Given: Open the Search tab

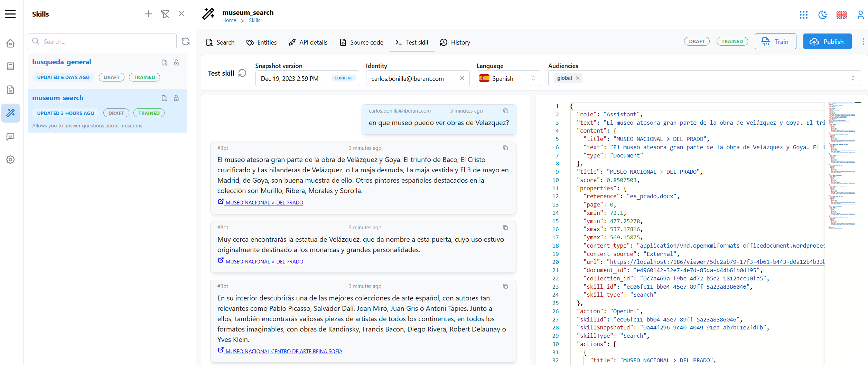Looking at the screenshot, I should (220, 42).
